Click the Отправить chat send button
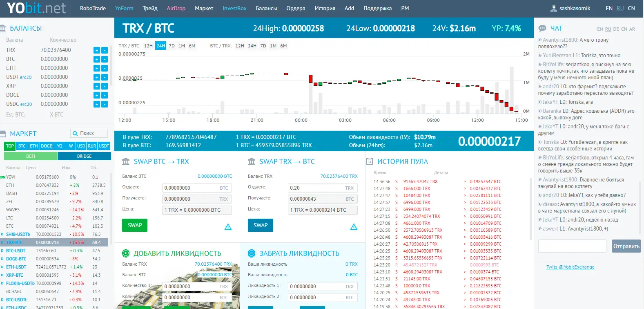Screen dimensions: 644x309 [x=626, y=246]
